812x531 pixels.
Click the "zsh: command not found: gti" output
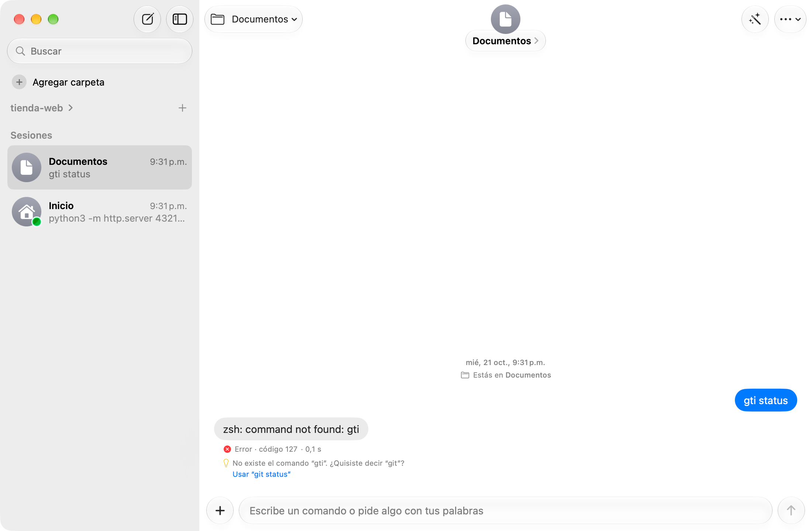(291, 429)
